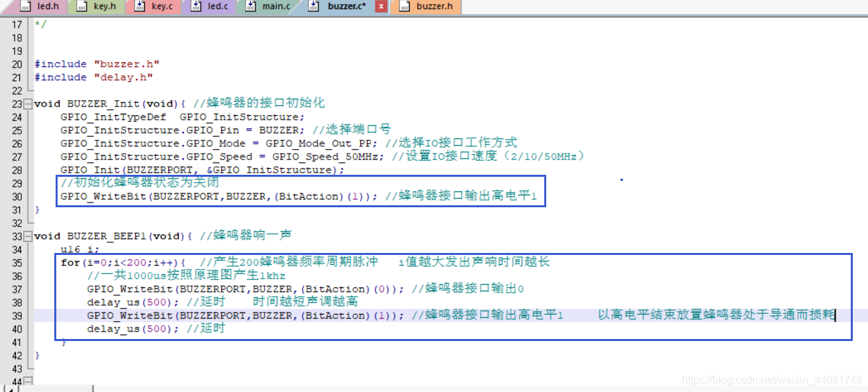Click the void BUZZER_Init(void){ declaration

click(x=109, y=104)
